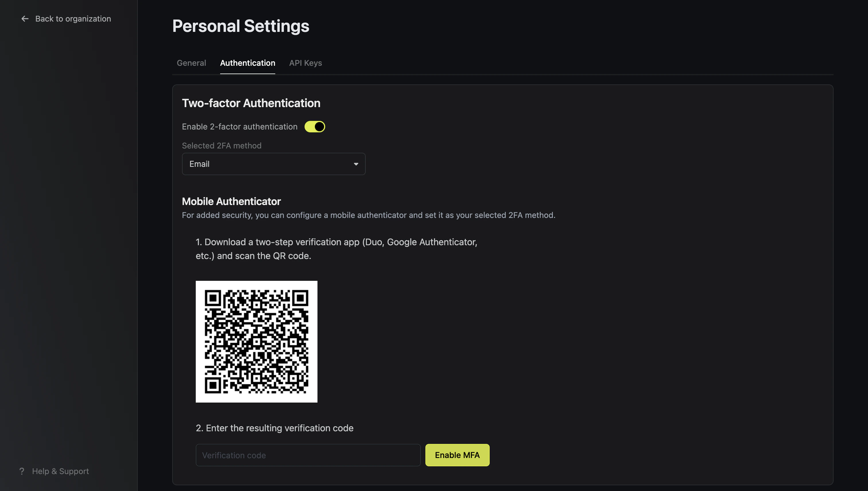This screenshot has height=491, width=868.
Task: Click the Two-factor Authentication heading
Action: [x=251, y=103]
